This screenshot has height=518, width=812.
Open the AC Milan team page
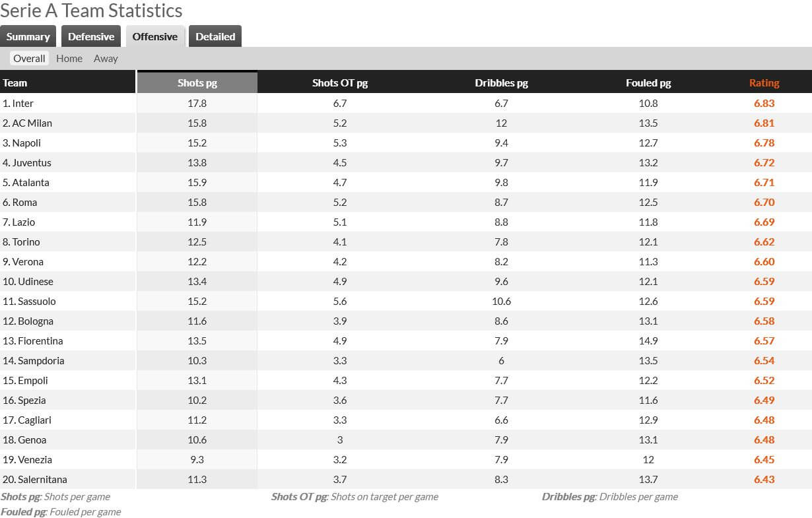click(x=32, y=123)
